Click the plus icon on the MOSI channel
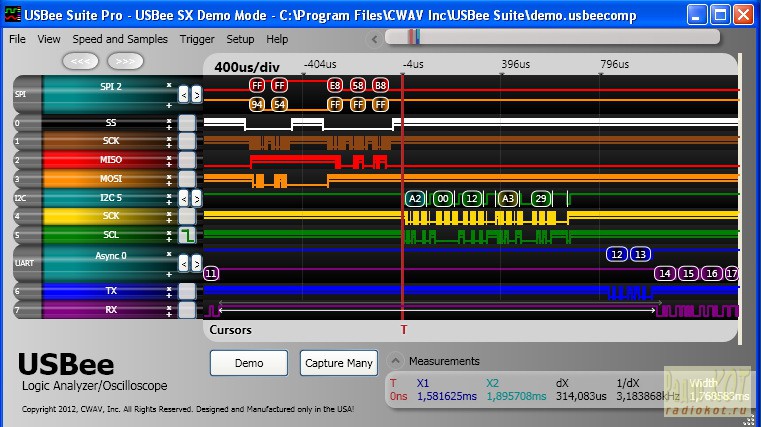761x427 pixels. [169, 183]
